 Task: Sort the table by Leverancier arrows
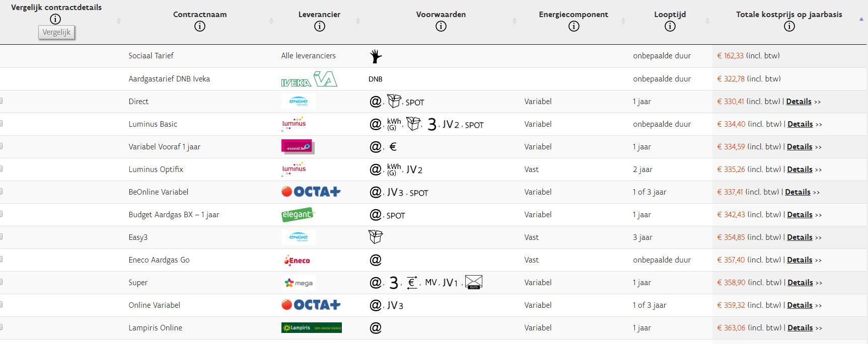[358, 21]
